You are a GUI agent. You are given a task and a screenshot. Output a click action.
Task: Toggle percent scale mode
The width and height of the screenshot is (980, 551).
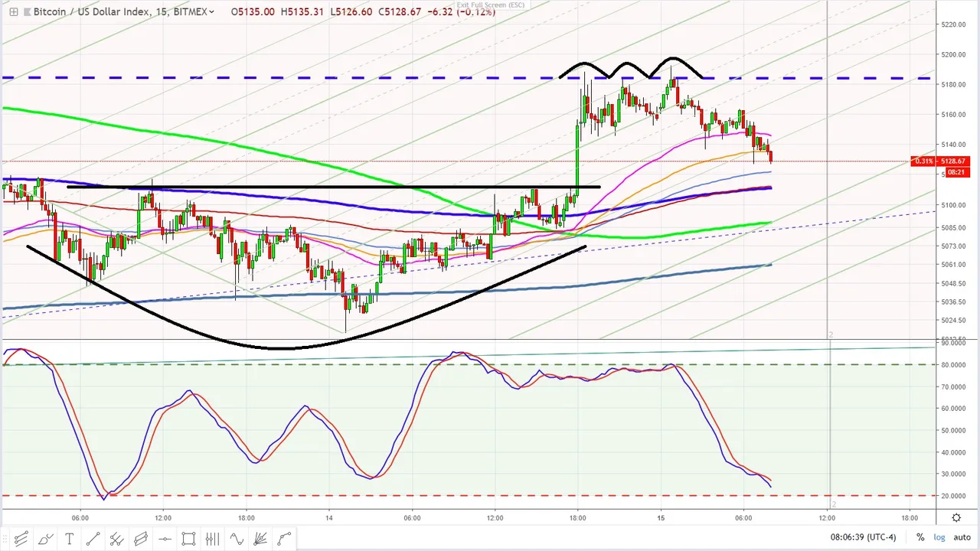(x=920, y=537)
